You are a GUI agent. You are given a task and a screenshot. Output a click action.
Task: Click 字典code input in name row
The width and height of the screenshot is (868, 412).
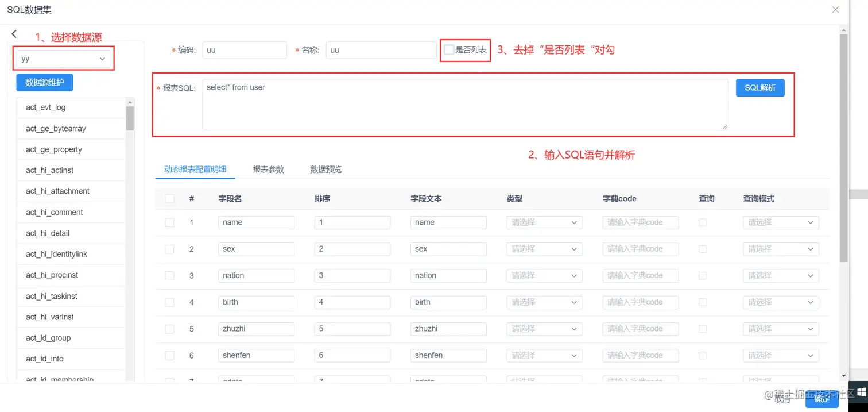tap(641, 222)
